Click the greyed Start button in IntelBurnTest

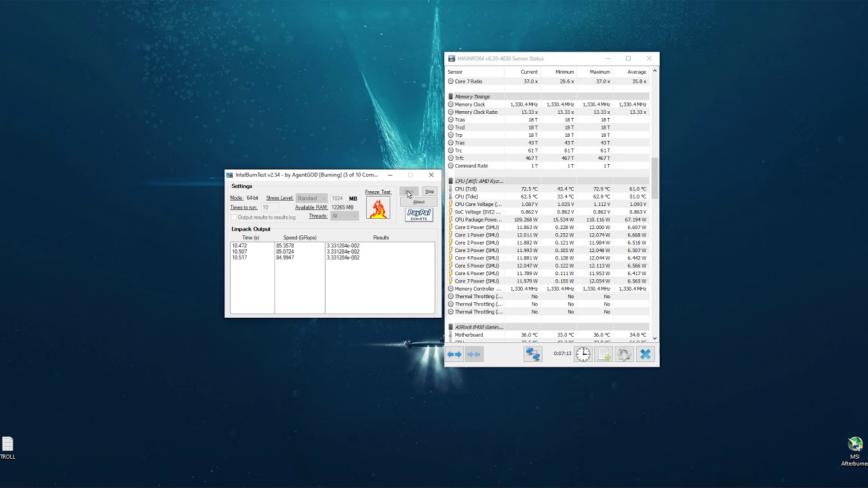click(x=409, y=192)
